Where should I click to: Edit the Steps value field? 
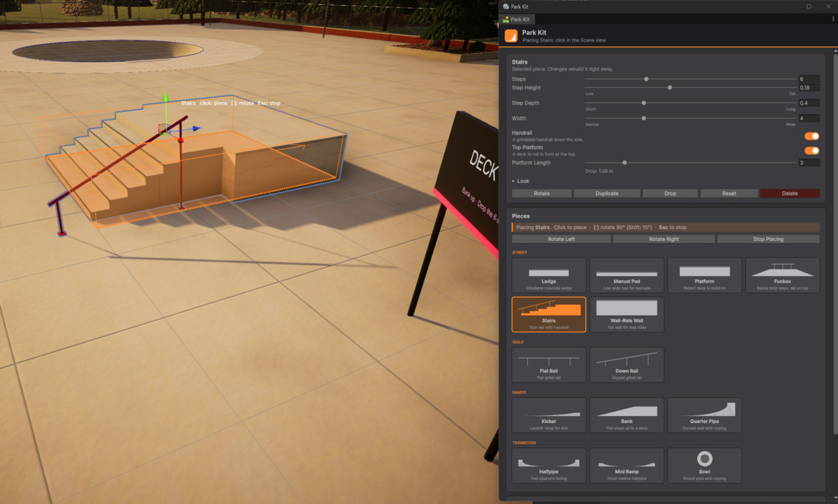(809, 79)
